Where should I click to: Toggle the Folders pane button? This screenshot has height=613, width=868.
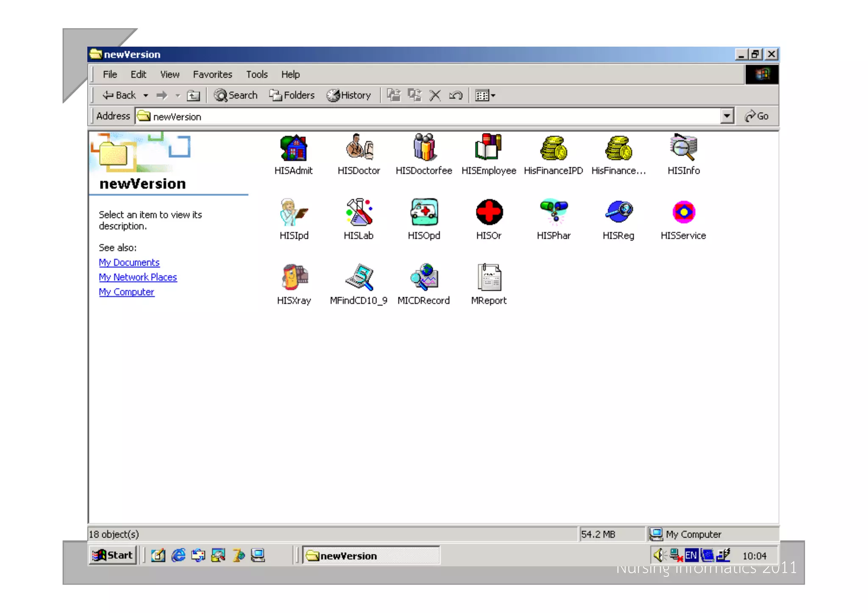tap(292, 95)
